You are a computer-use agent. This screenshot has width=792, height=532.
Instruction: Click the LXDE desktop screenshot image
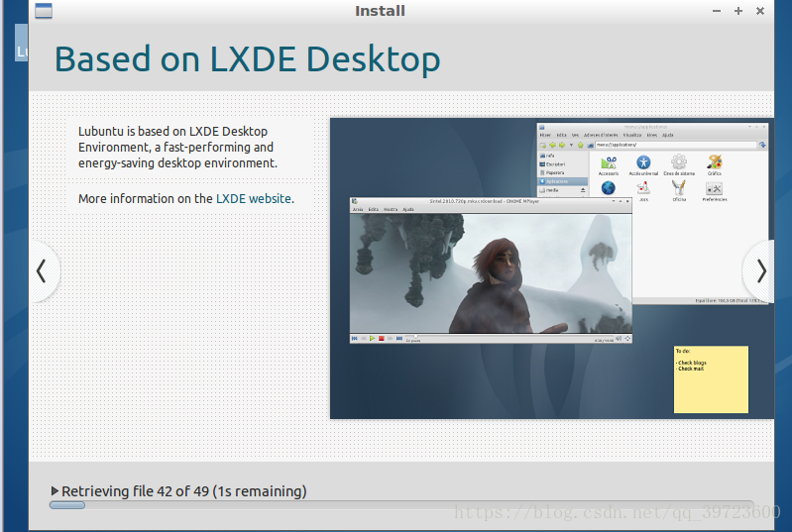tap(551, 268)
